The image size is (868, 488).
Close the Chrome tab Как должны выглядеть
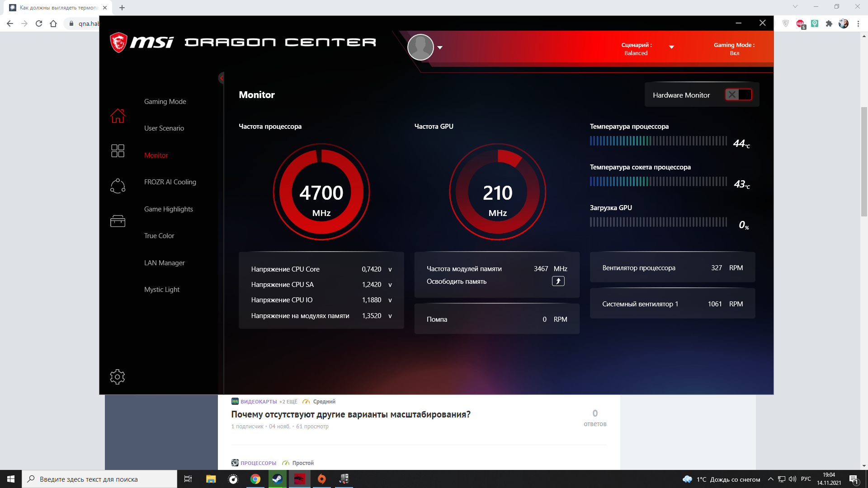coord(105,8)
